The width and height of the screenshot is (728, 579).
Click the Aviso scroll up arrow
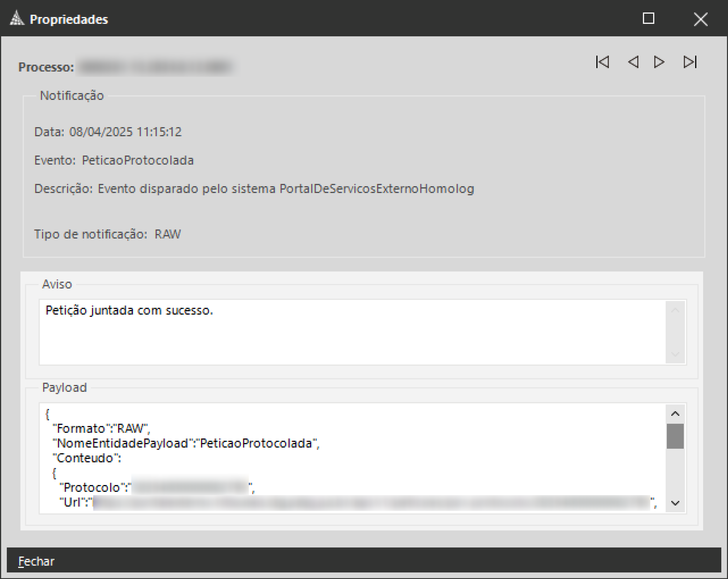pos(675,310)
